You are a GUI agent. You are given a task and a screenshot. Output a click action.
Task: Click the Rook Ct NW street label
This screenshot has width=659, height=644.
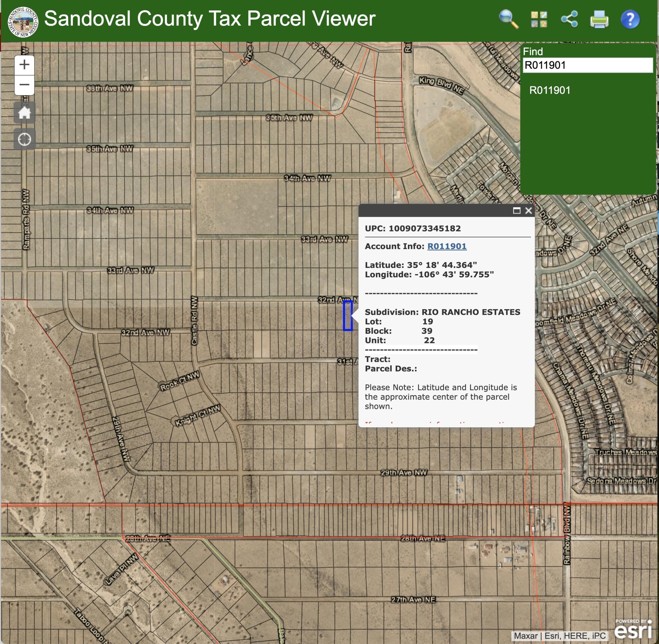tap(180, 381)
